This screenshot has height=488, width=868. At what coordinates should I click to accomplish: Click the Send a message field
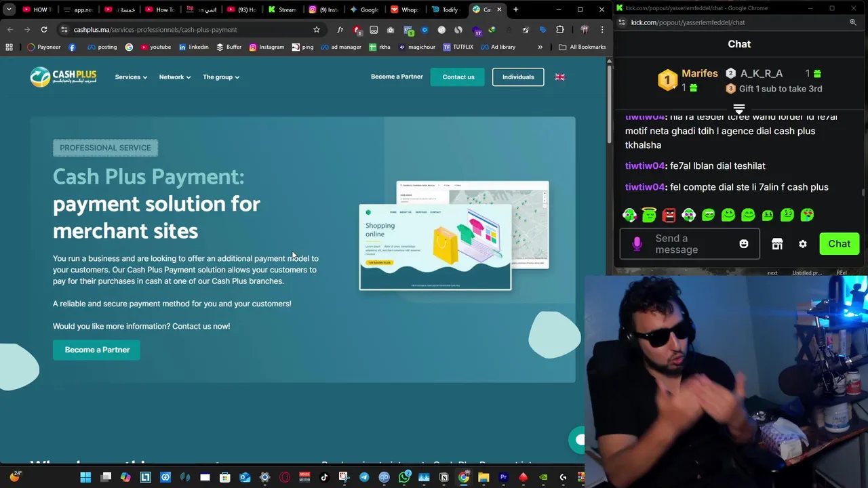[x=688, y=244]
